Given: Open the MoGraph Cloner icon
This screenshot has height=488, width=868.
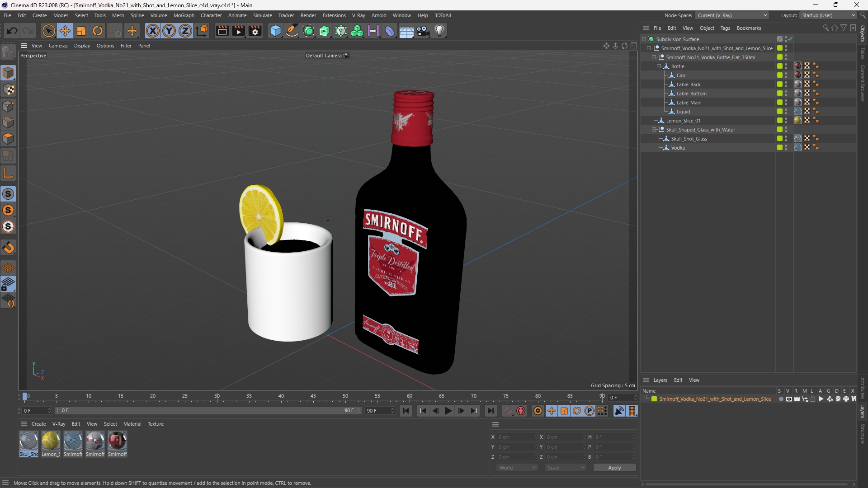Looking at the screenshot, I should 341,31.
